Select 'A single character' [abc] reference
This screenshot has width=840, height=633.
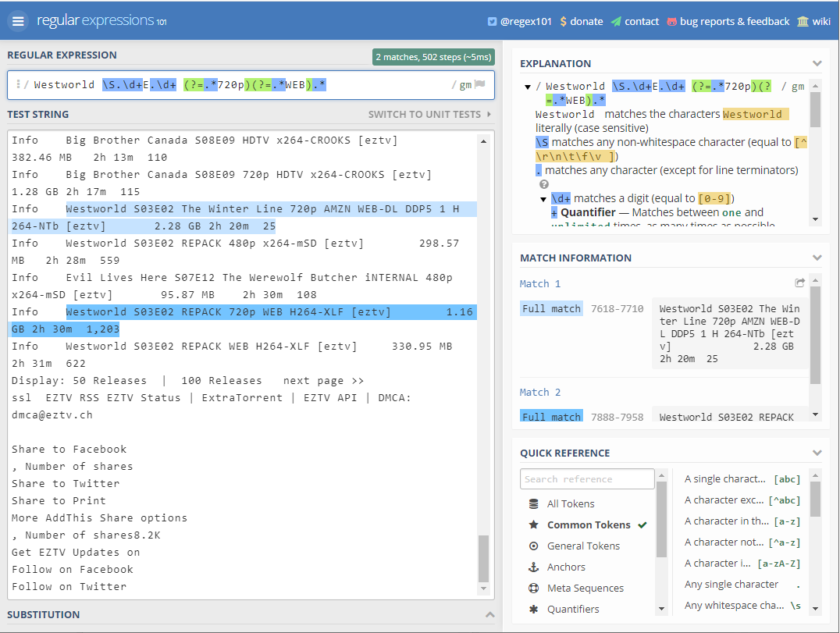pyautogui.click(x=742, y=478)
